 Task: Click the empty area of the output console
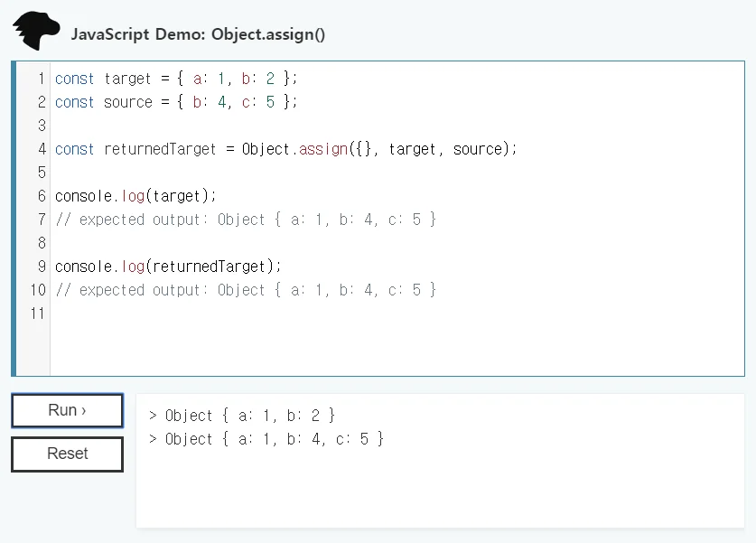tap(440, 492)
